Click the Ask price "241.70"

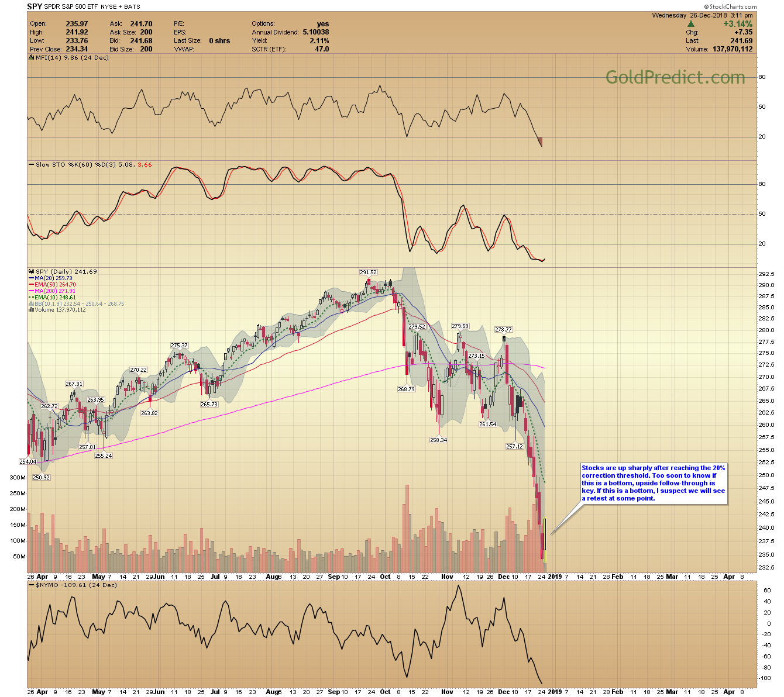click(141, 24)
